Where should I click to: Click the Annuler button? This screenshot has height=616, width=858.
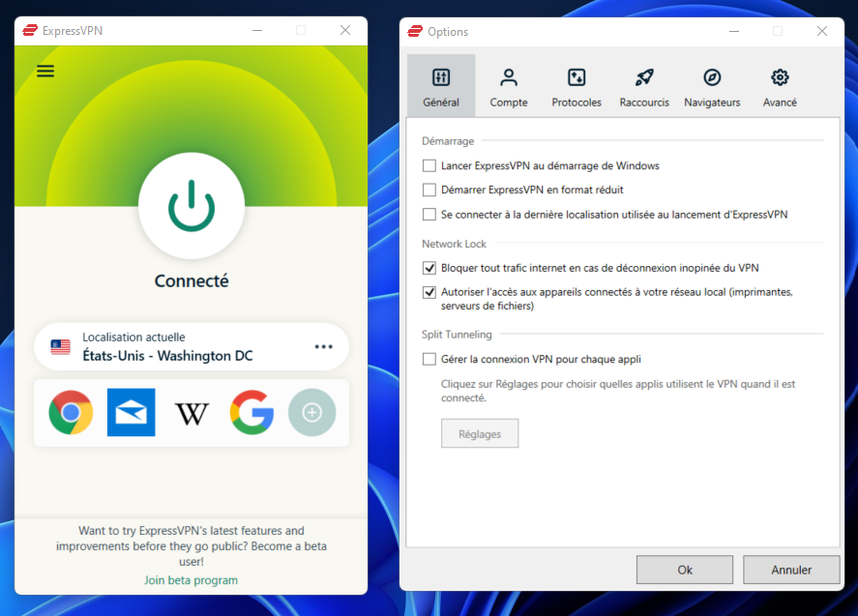[x=791, y=570]
